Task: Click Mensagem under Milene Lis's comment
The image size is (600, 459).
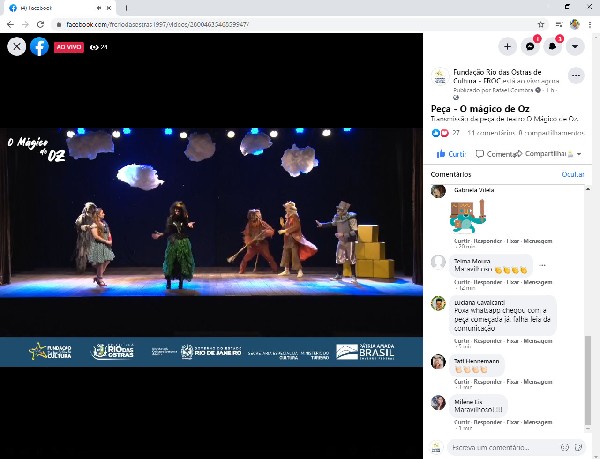Action: pos(538,422)
